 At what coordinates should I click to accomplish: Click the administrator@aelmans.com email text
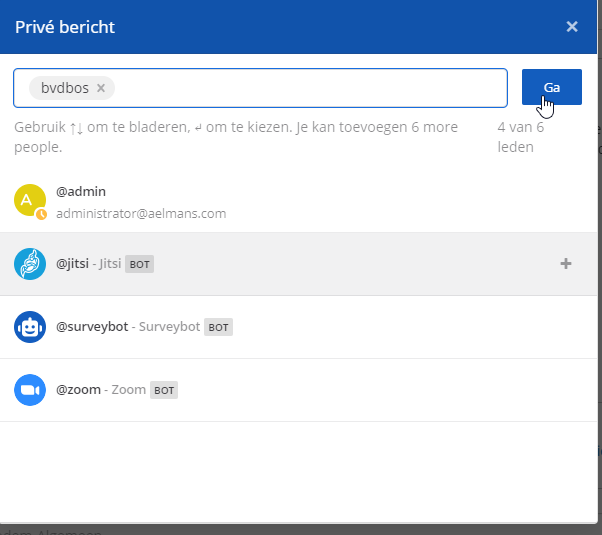[x=141, y=214]
